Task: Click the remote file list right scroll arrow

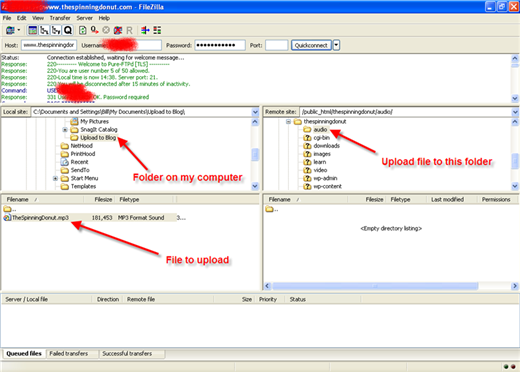Action: tap(515, 286)
